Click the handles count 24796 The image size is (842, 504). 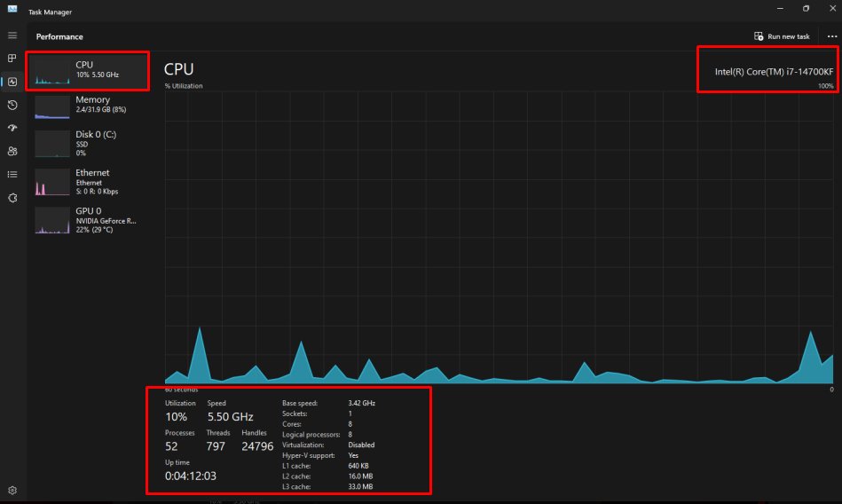click(x=257, y=446)
